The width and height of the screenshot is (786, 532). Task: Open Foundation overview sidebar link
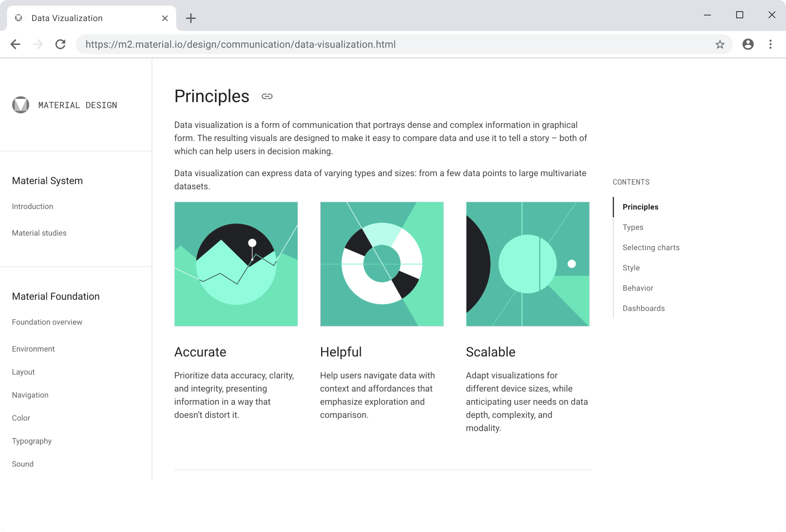47,322
